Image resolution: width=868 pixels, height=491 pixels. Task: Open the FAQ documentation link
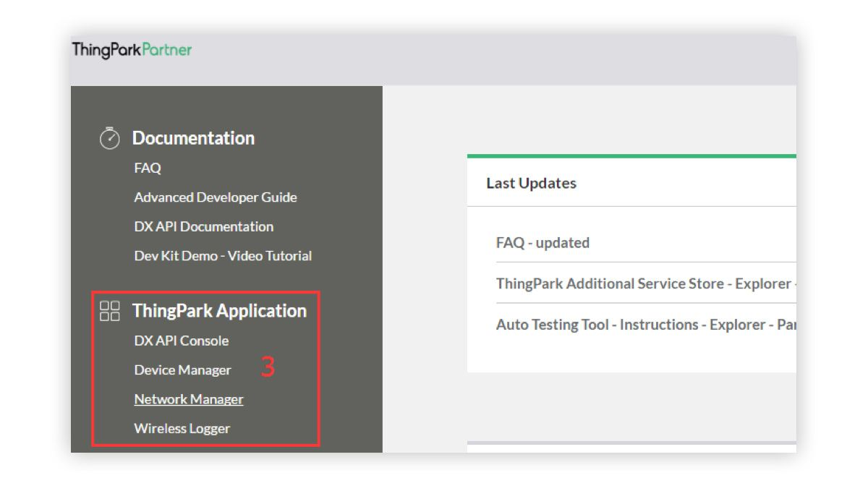coord(148,168)
